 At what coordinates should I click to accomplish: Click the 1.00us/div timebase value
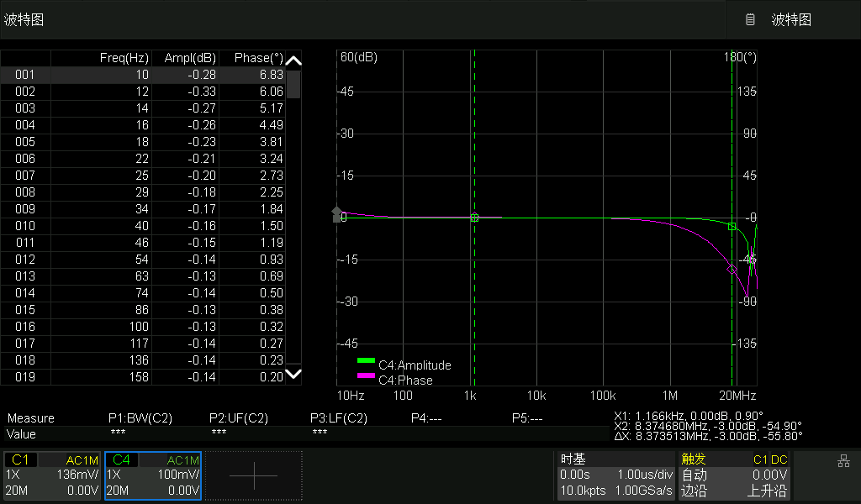[645, 475]
